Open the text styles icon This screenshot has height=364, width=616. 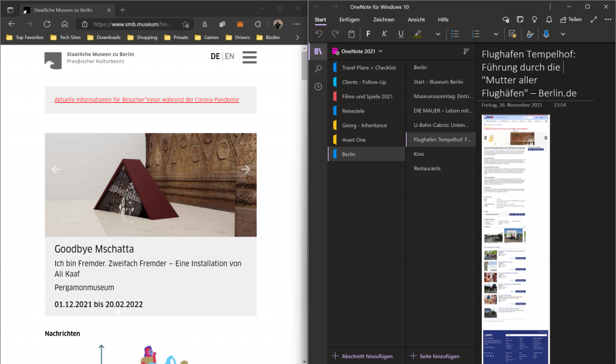(529, 34)
